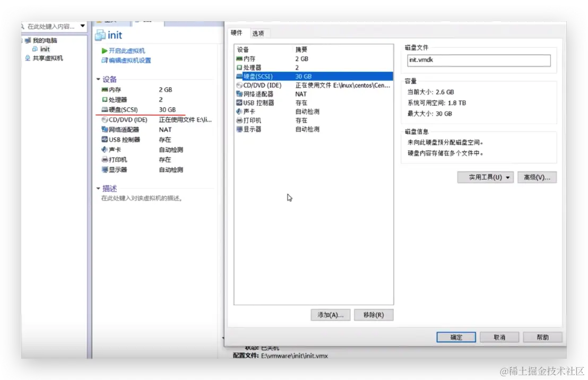Confirm with the 确定 button
The height and width of the screenshot is (380, 588).
tap(456, 337)
